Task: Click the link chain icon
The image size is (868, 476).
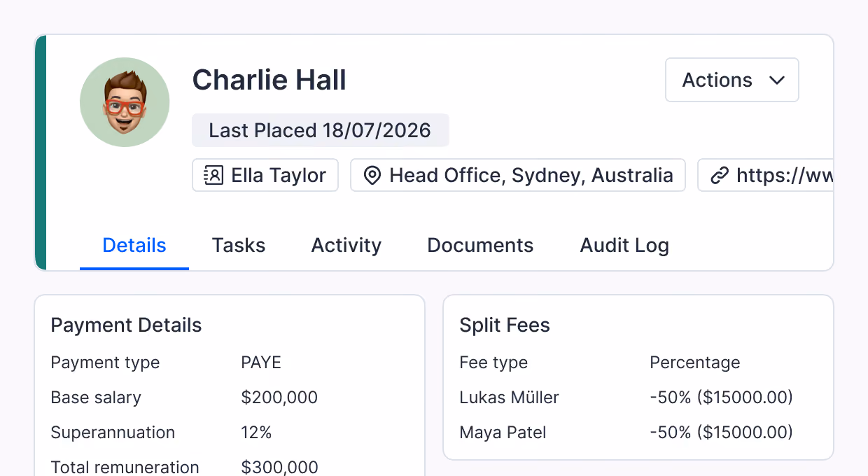Action: (x=720, y=175)
